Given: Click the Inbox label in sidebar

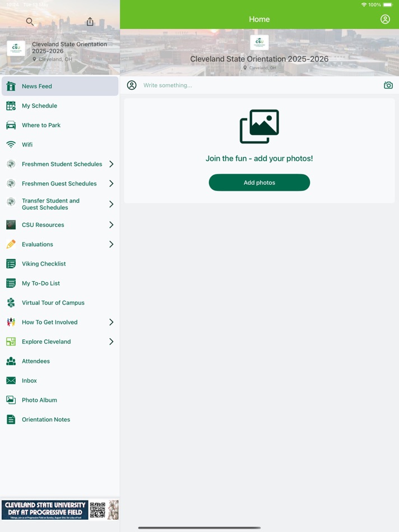Looking at the screenshot, I should [29, 381].
